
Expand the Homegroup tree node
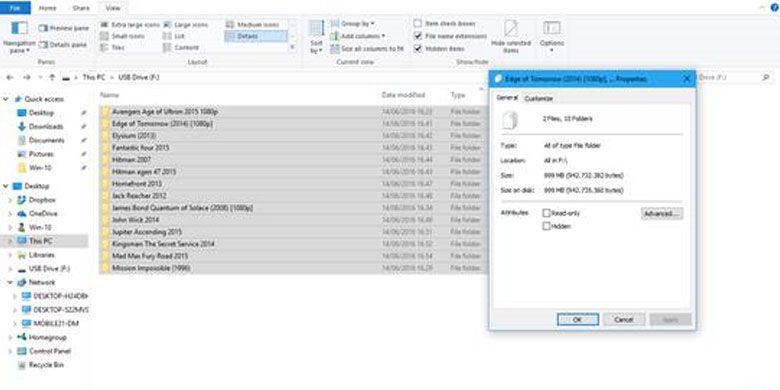(x=10, y=337)
